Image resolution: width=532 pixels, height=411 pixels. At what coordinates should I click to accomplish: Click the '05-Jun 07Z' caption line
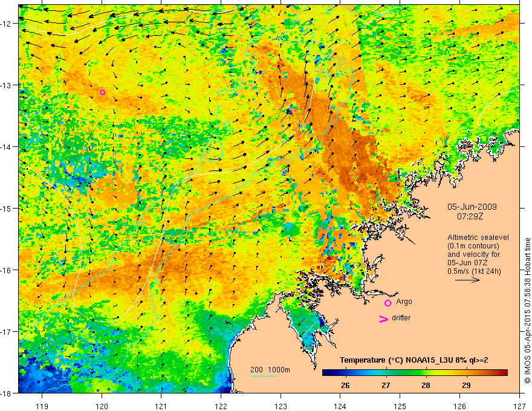pos(467,263)
